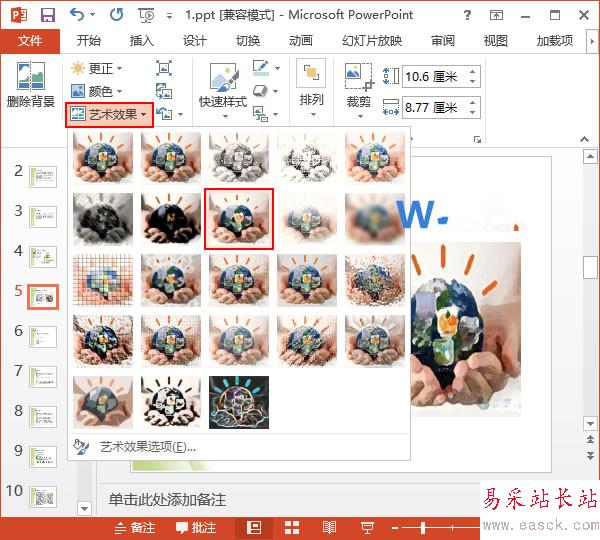
Task: Go to next slide double-arrow button
Action: point(590,455)
